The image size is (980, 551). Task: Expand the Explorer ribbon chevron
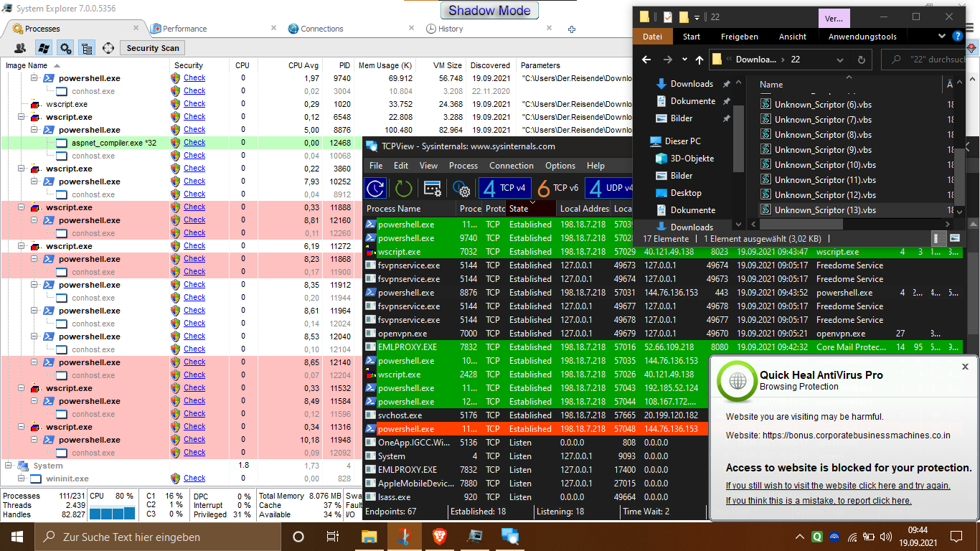pyautogui.click(x=942, y=37)
